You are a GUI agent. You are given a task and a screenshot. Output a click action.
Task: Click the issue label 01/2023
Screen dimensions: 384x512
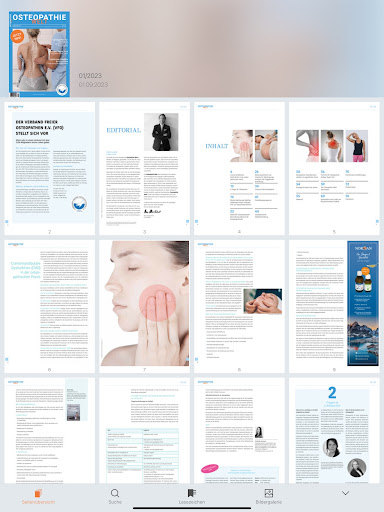(90, 76)
